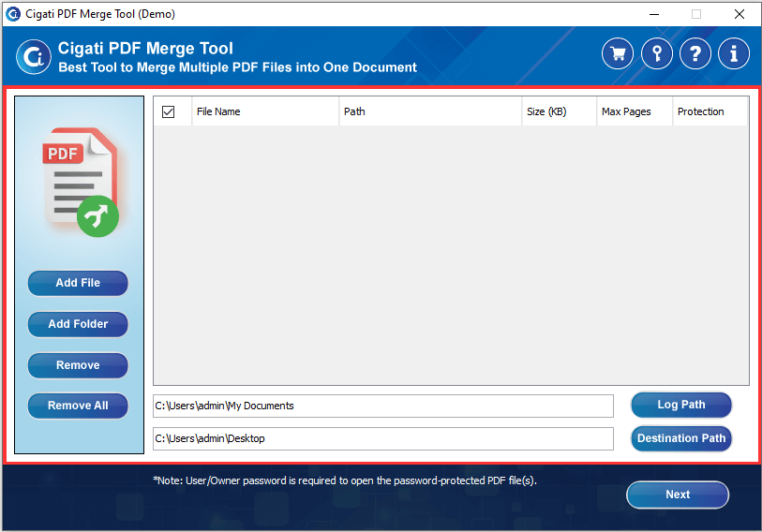Click the title bar app icon
762x532 pixels.
[x=12, y=14]
